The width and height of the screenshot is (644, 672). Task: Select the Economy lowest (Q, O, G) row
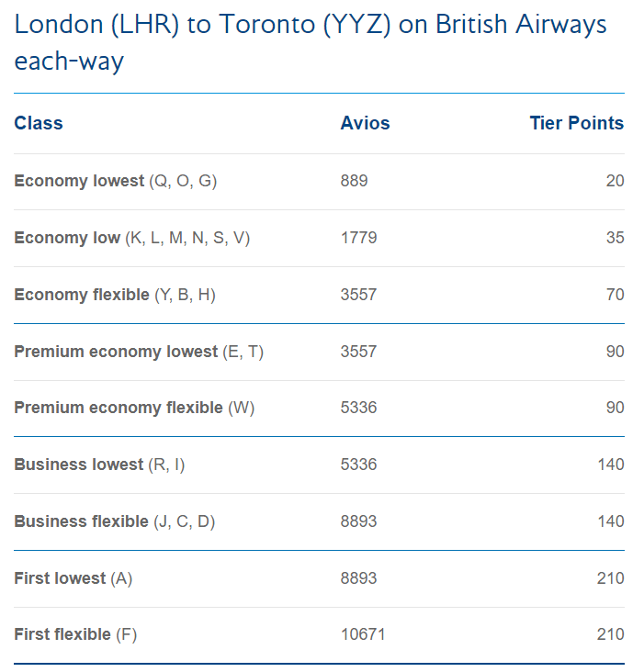point(115,181)
